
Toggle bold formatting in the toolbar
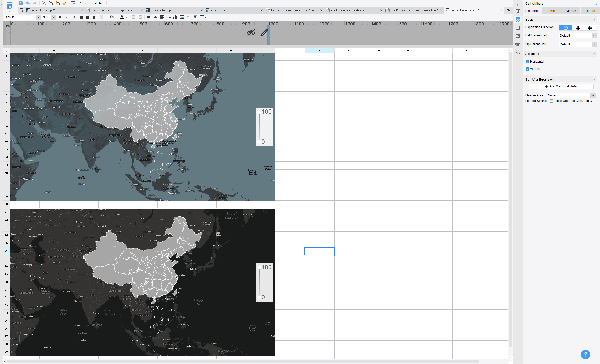coord(60,17)
